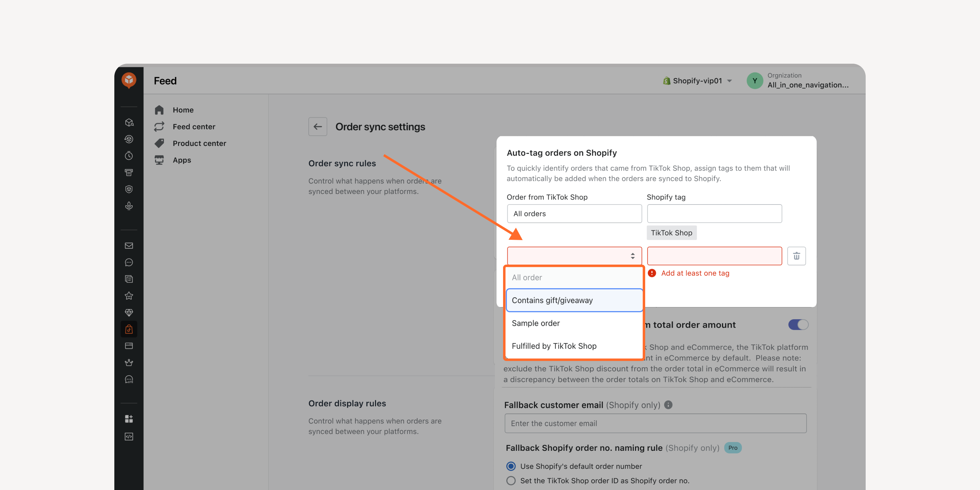
Task: Click the orange cube logo in sidebar
Action: (x=129, y=80)
